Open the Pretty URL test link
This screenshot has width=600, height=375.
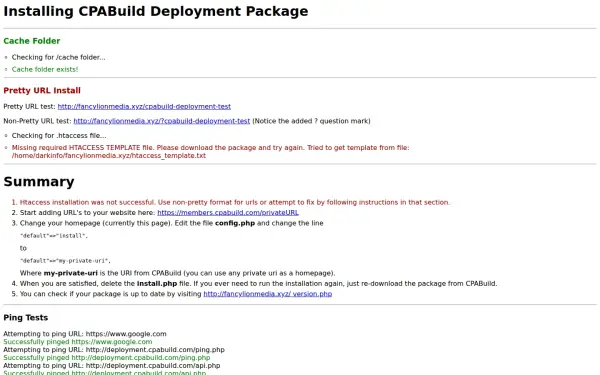pos(144,106)
